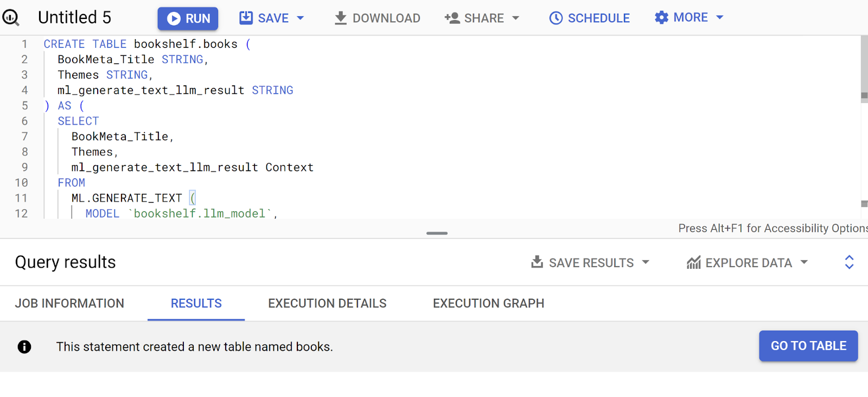Click the SAVE floppy disk icon
Screen dimensions: 868x397
246,18
